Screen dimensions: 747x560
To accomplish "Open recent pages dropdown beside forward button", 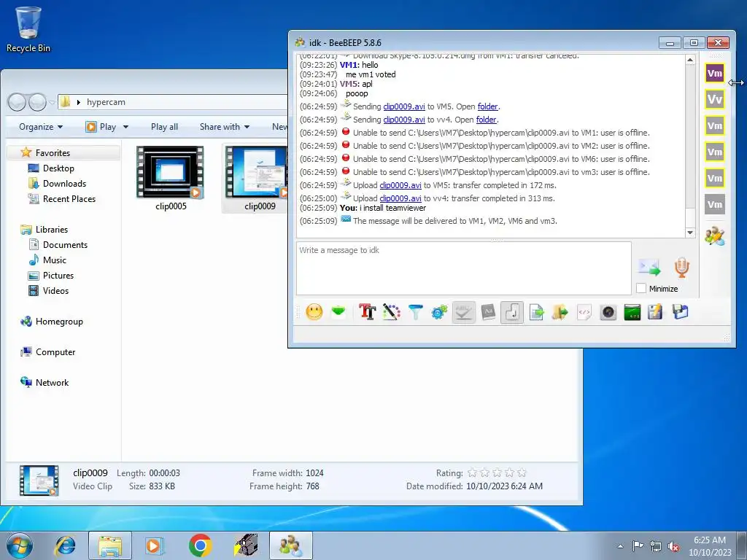I will (x=53, y=102).
